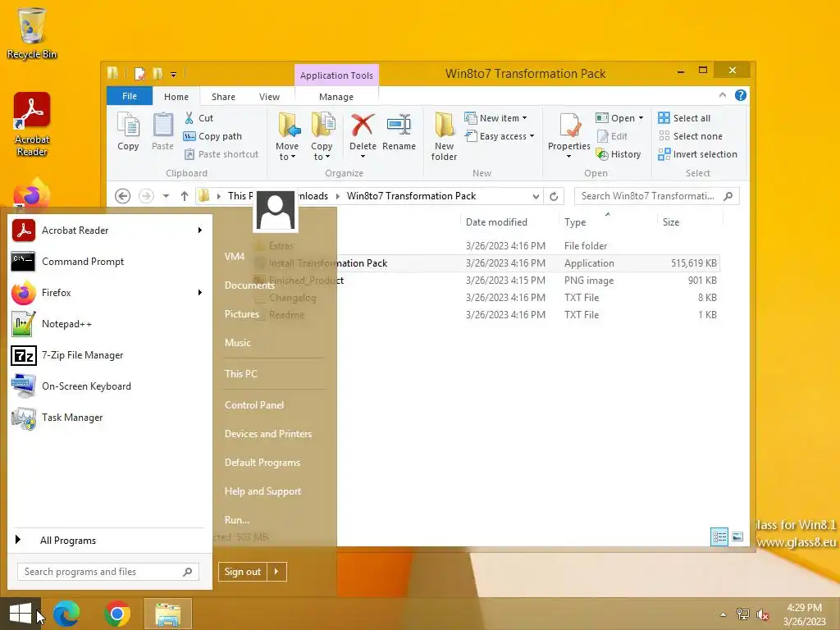Click Edit in the Open group
This screenshot has width=840, height=630.
coord(612,136)
